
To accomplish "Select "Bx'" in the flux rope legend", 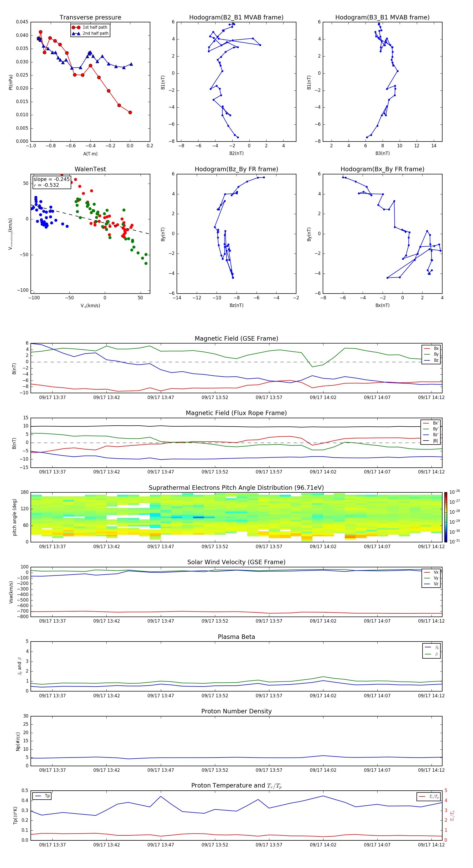I will coord(431,423).
